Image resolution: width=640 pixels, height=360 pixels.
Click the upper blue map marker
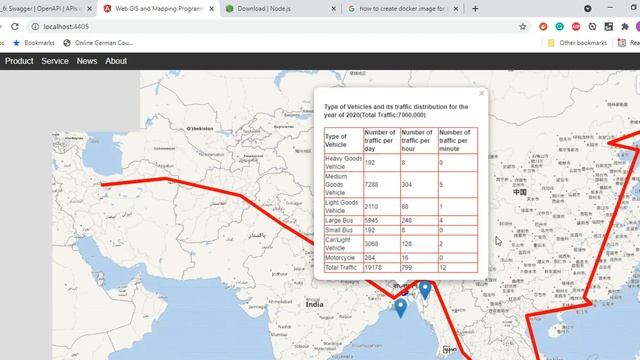click(425, 290)
